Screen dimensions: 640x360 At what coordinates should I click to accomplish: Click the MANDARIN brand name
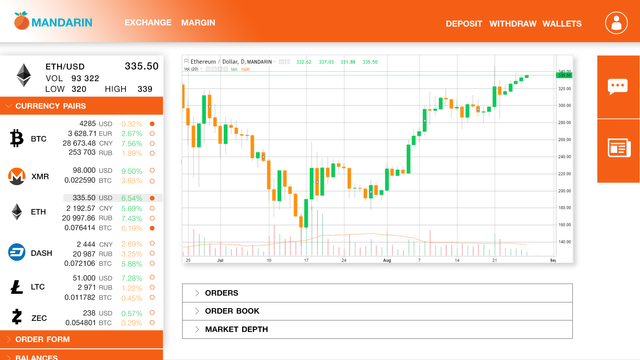62,22
